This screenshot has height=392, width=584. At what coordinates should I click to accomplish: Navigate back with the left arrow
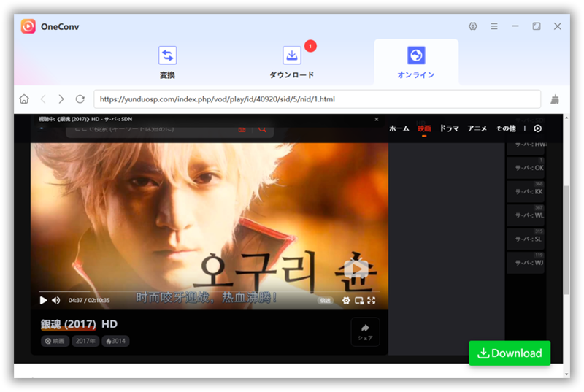click(x=43, y=99)
